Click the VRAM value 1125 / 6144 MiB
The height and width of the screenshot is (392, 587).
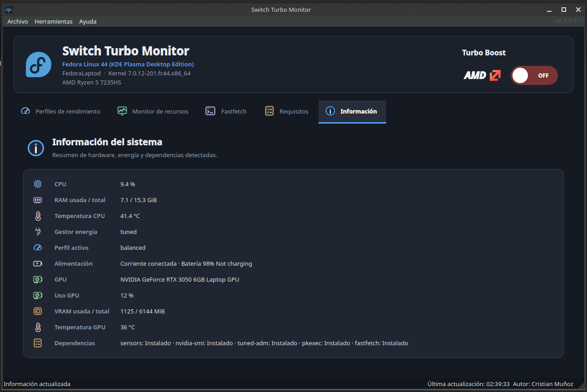click(x=143, y=311)
